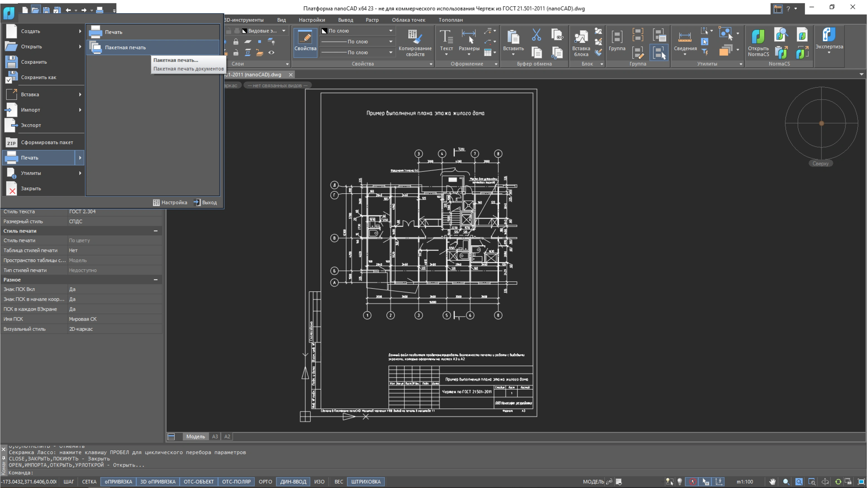Click the Настройка button in menu

(170, 203)
